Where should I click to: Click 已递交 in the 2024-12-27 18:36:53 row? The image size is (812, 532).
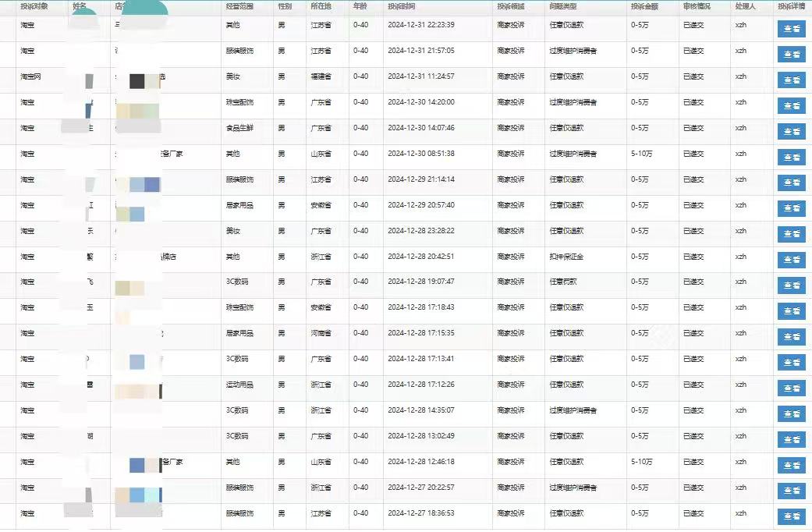click(693, 513)
